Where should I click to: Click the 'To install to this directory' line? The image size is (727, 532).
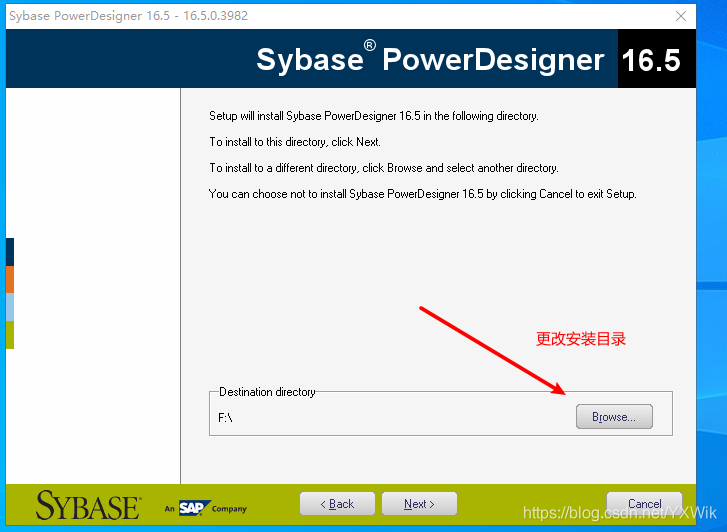[295, 142]
